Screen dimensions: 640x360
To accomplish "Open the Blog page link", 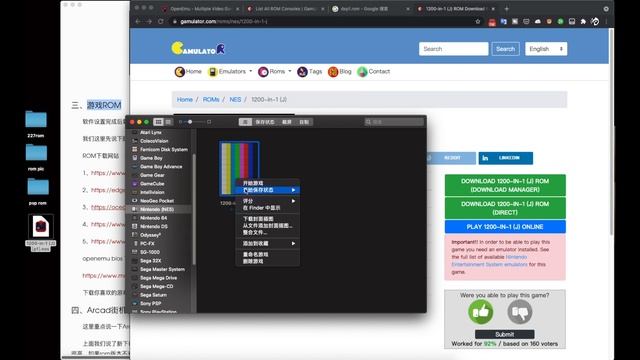I will point(340,71).
